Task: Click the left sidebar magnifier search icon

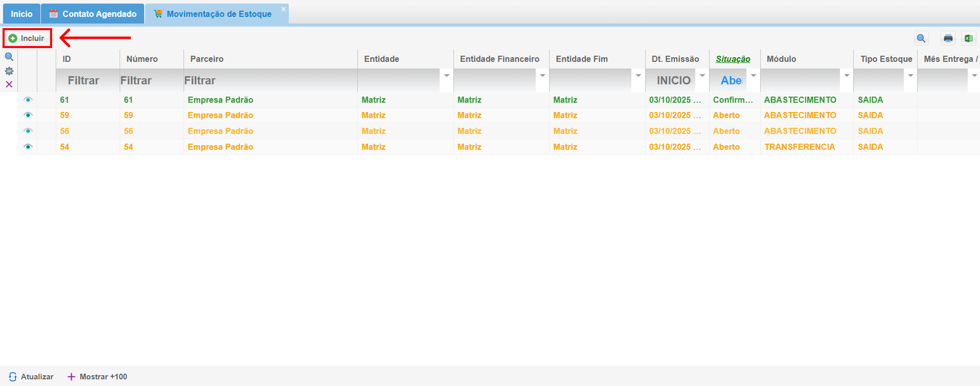Action: coord(9,57)
